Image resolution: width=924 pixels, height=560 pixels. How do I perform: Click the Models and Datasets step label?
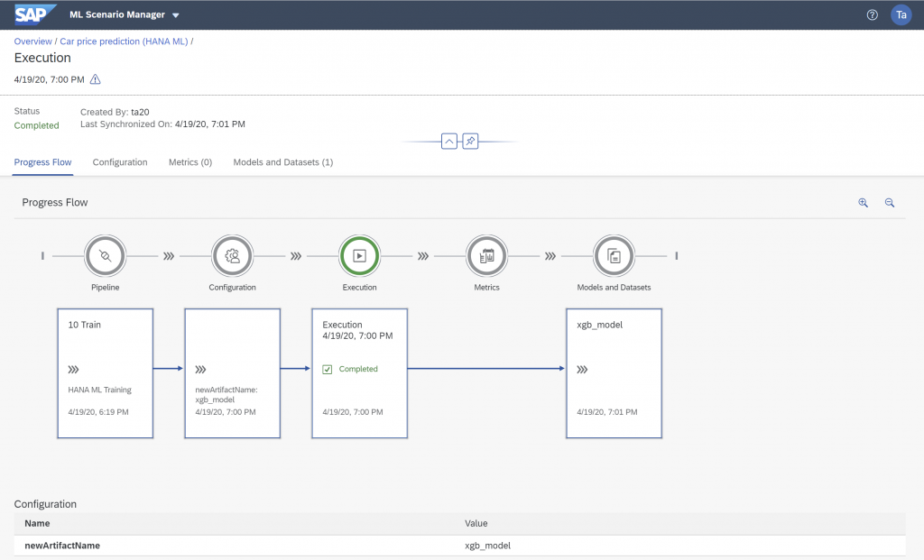[x=614, y=288]
